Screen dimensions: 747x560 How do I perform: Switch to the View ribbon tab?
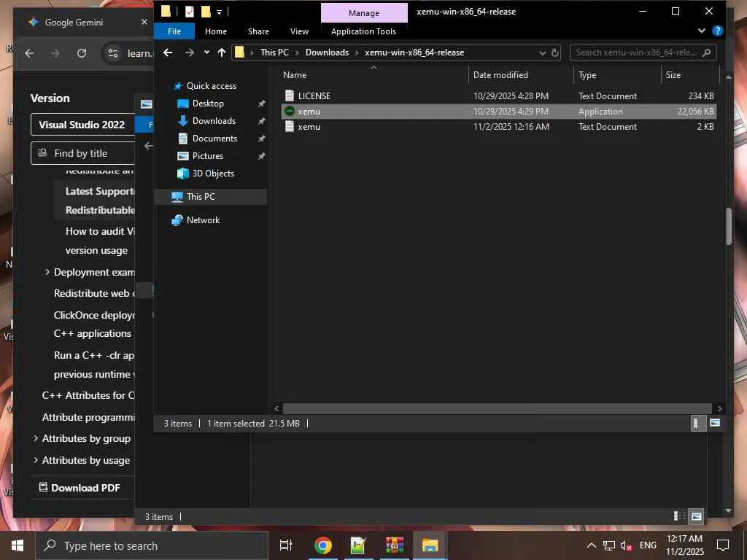point(299,31)
